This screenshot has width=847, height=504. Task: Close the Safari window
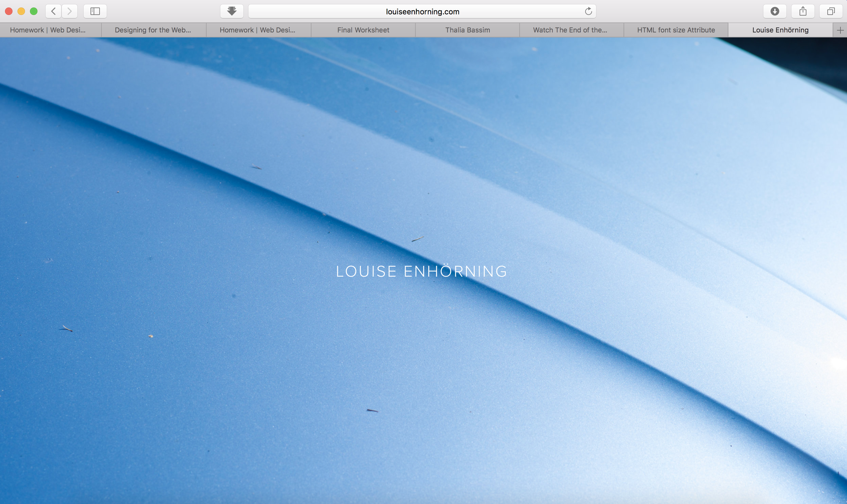(x=9, y=11)
